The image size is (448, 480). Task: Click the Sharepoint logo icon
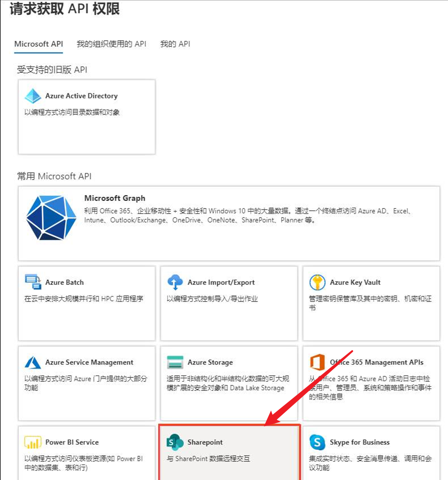click(175, 442)
